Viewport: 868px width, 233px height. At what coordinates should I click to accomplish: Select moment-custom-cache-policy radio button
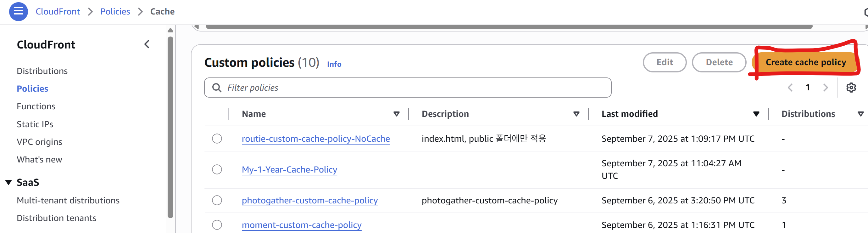tap(217, 225)
